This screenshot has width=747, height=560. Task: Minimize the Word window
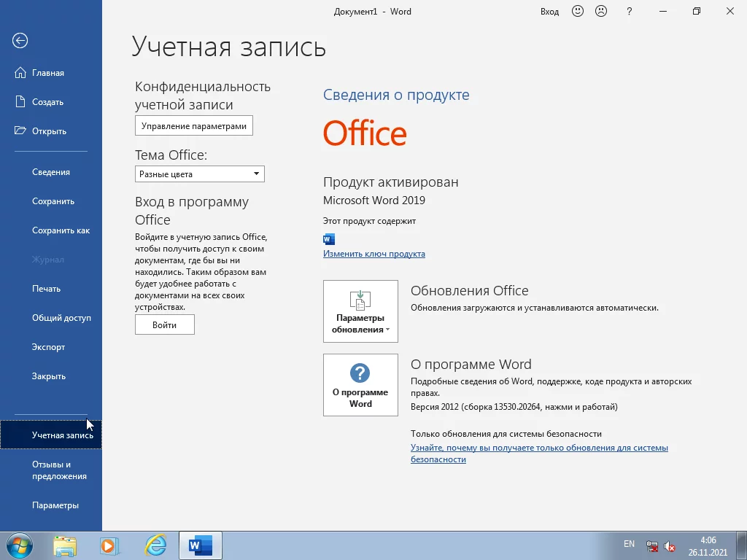(662, 12)
